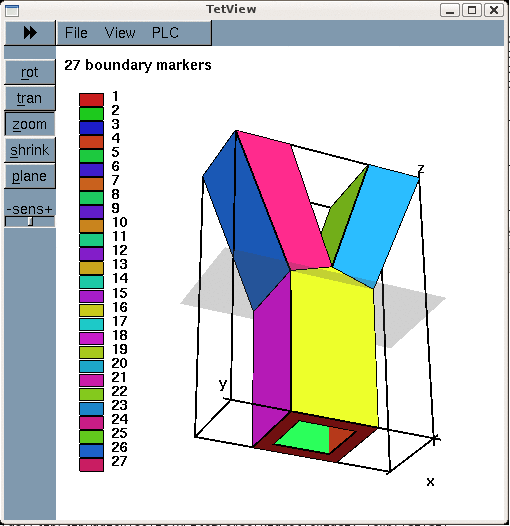Open the File menu

coord(76,33)
